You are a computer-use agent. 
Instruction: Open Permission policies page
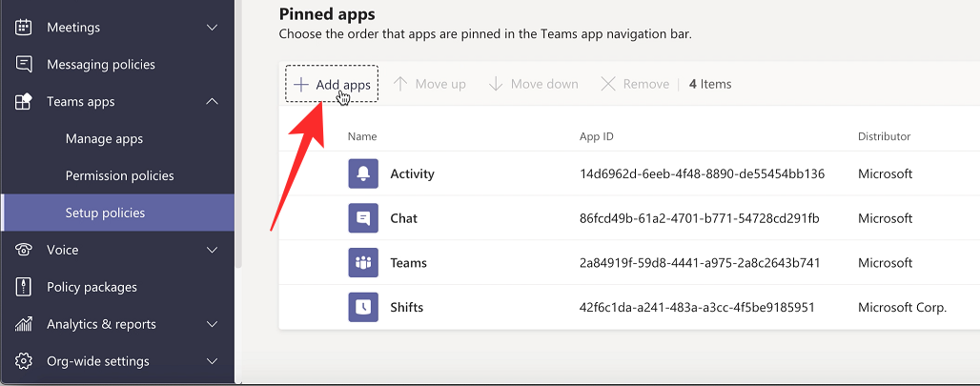(119, 175)
